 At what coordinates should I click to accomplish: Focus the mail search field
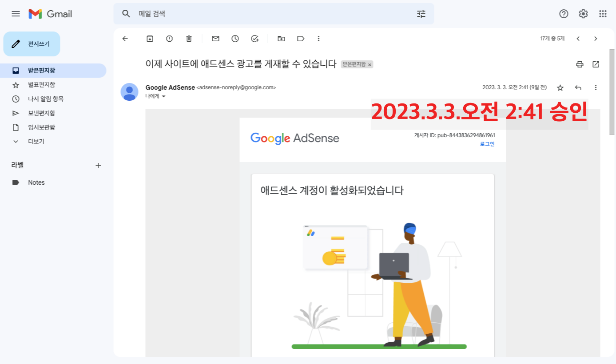pos(274,14)
